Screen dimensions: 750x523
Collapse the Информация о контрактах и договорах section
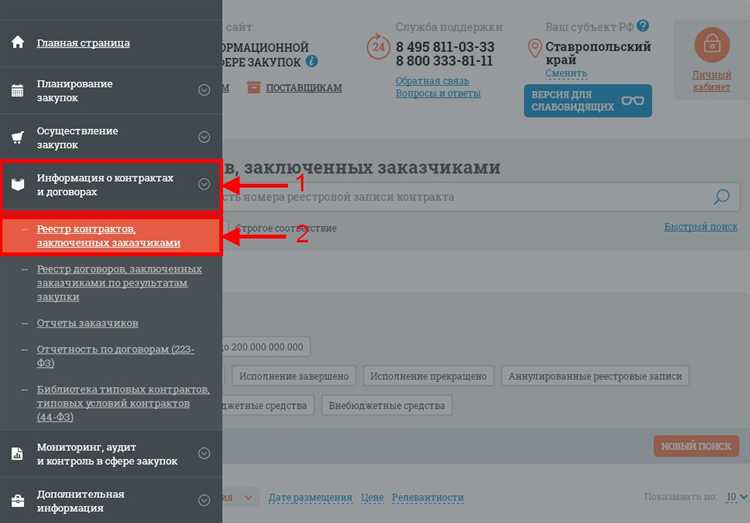[204, 184]
